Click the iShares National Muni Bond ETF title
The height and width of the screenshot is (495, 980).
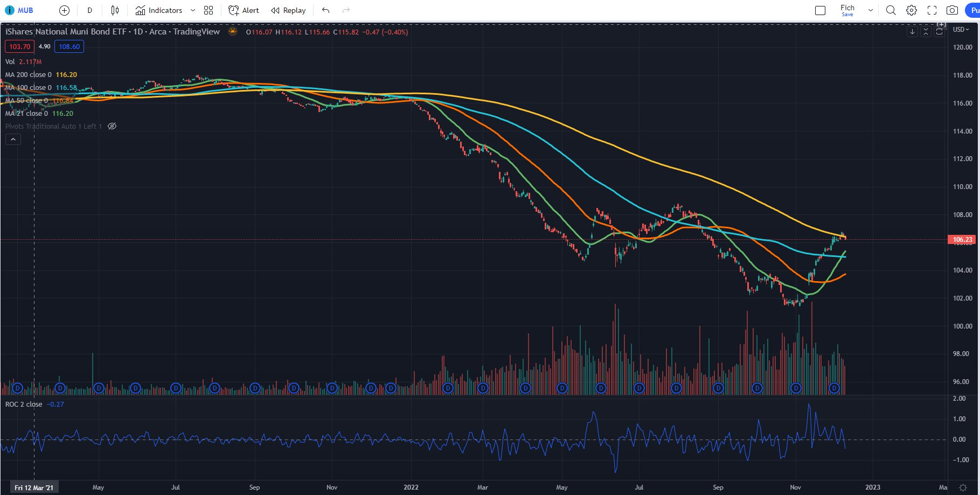(x=113, y=32)
